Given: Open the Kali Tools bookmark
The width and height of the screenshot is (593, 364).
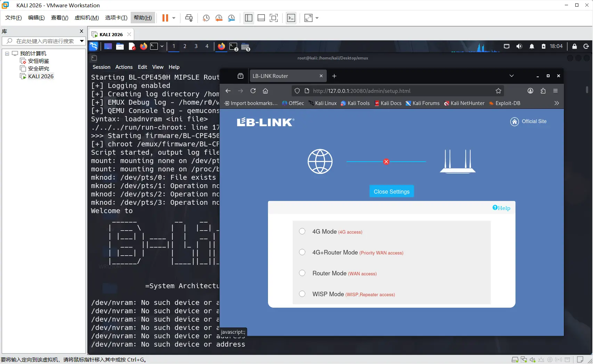Looking at the screenshot, I should [x=355, y=103].
